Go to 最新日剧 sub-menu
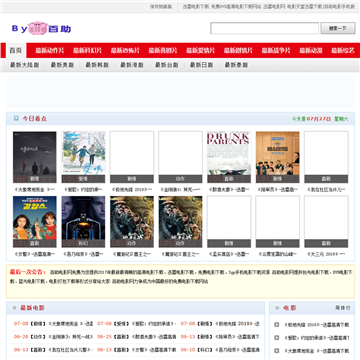Image resolution: width=360 pixels, height=360 pixels. 201,65
